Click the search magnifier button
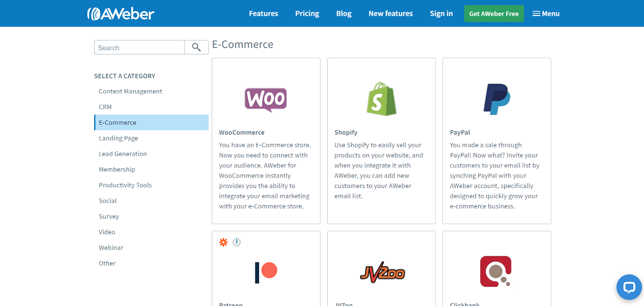The height and width of the screenshot is (306, 644). click(196, 47)
